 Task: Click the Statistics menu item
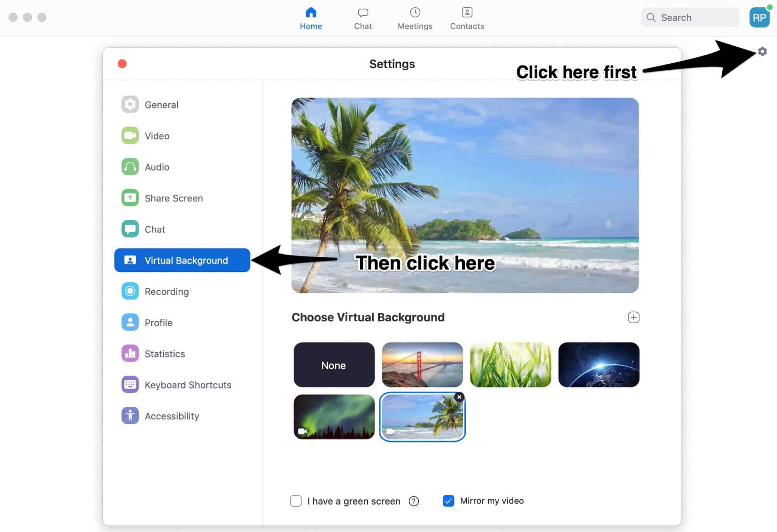164,353
